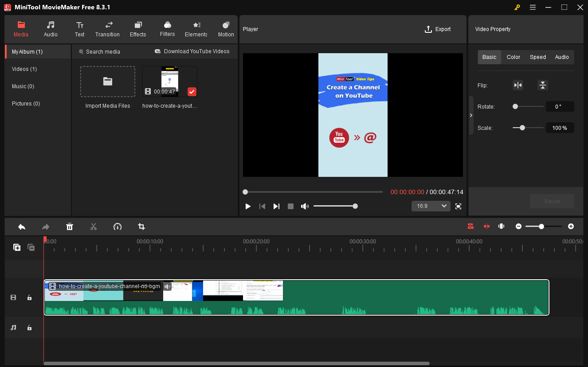The image size is (588, 367).
Task: Collapse the player panel via the side chevron
Action: pos(471,115)
